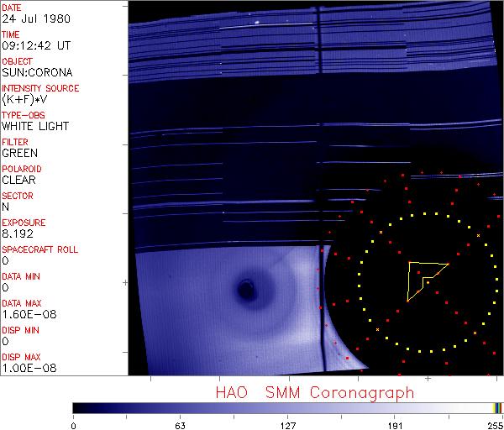Click the "127" tick label under color bar
The height and width of the screenshot is (430, 504).
288,424
